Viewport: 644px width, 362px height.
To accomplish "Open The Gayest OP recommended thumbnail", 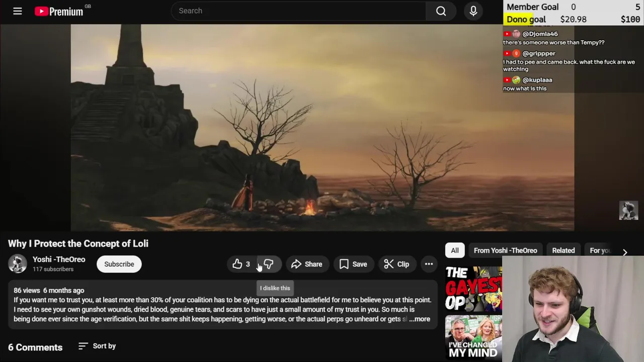I will click(473, 289).
